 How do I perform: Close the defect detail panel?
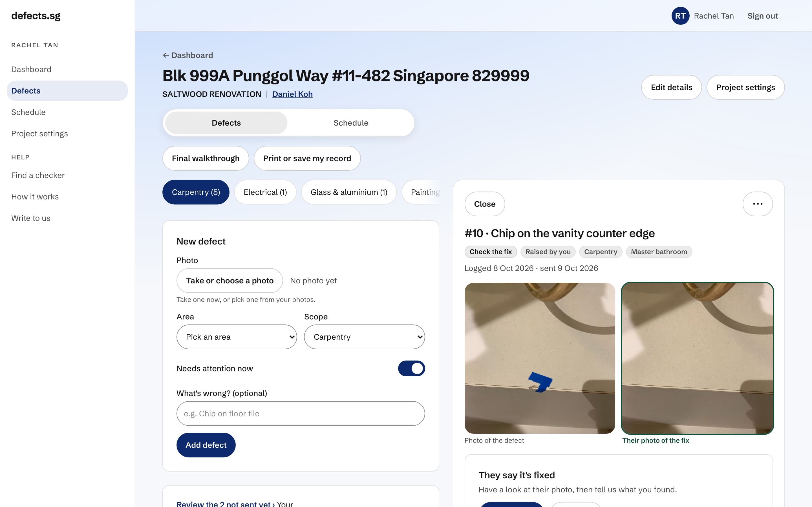(x=484, y=204)
